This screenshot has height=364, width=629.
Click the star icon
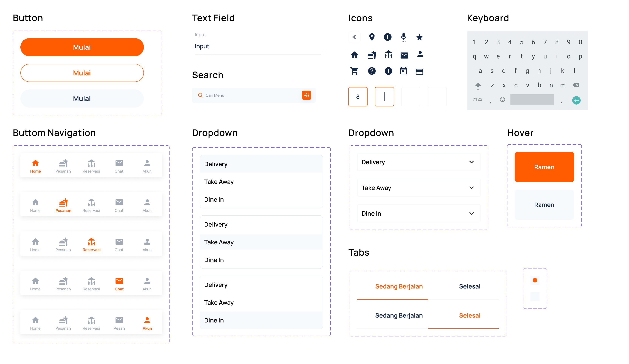[419, 37]
